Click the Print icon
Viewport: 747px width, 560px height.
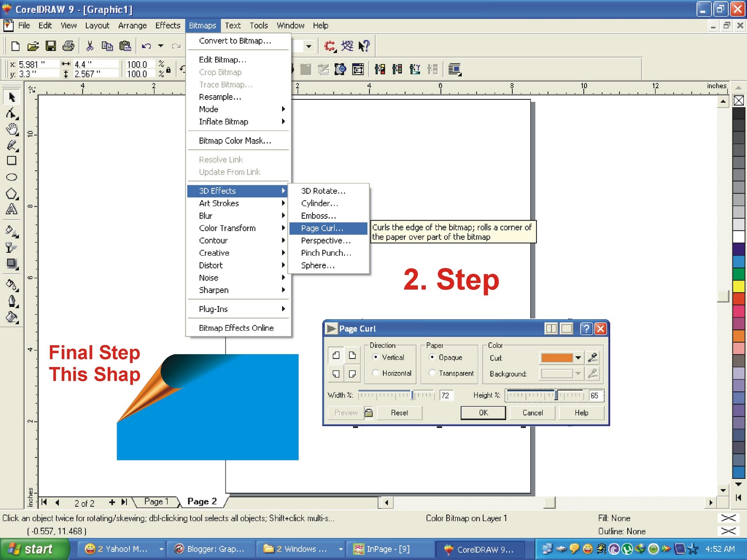tap(68, 46)
